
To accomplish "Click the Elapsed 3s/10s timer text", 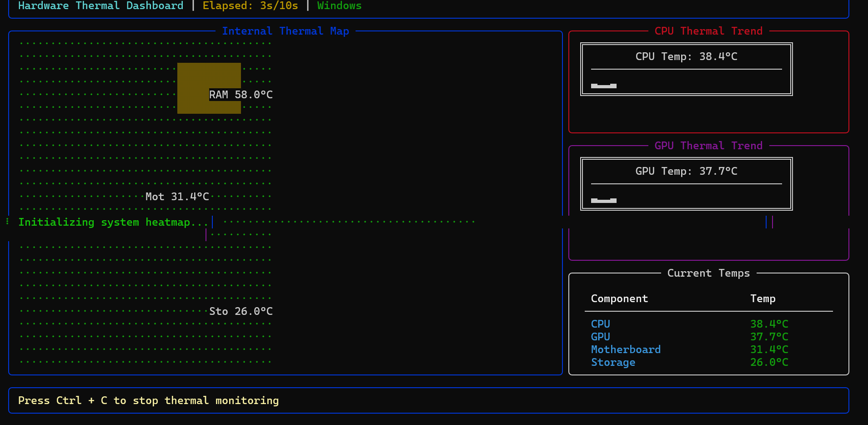I will [250, 6].
